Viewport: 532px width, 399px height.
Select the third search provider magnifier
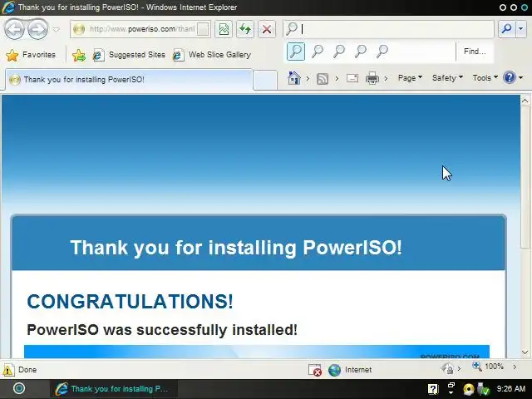click(339, 52)
